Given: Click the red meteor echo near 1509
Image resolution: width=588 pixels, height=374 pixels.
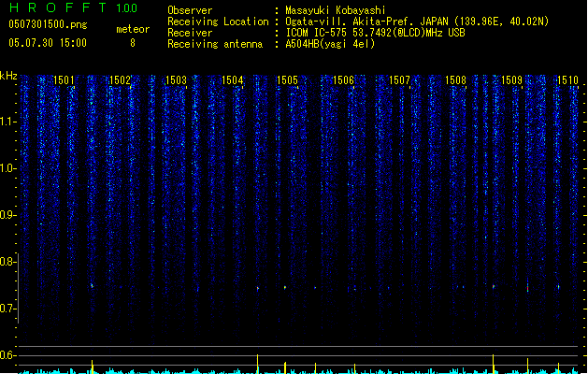Looking at the screenshot, I should point(527,289).
